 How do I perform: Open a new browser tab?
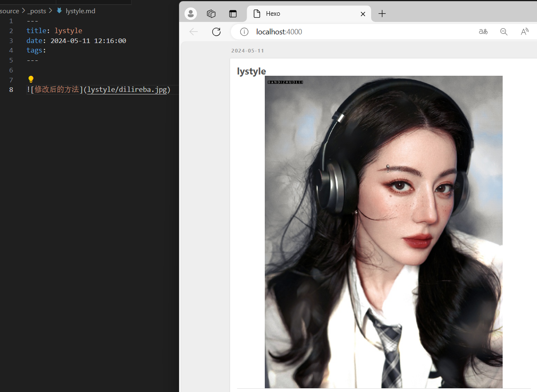(x=382, y=14)
